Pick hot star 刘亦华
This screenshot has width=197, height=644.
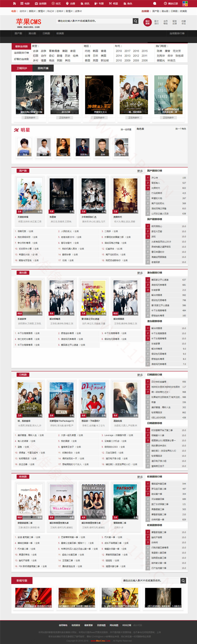point(161,56)
